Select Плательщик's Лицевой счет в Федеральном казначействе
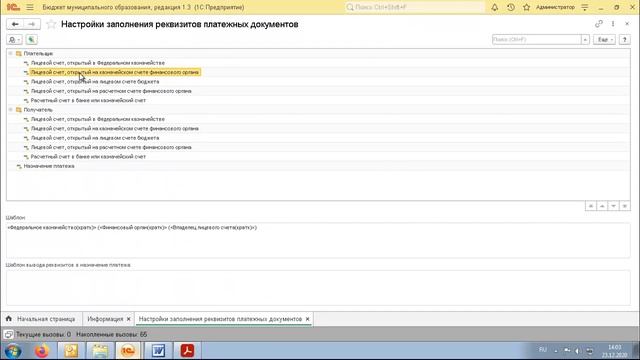Screen dimensions: 640x360 [x=318, y=63]
